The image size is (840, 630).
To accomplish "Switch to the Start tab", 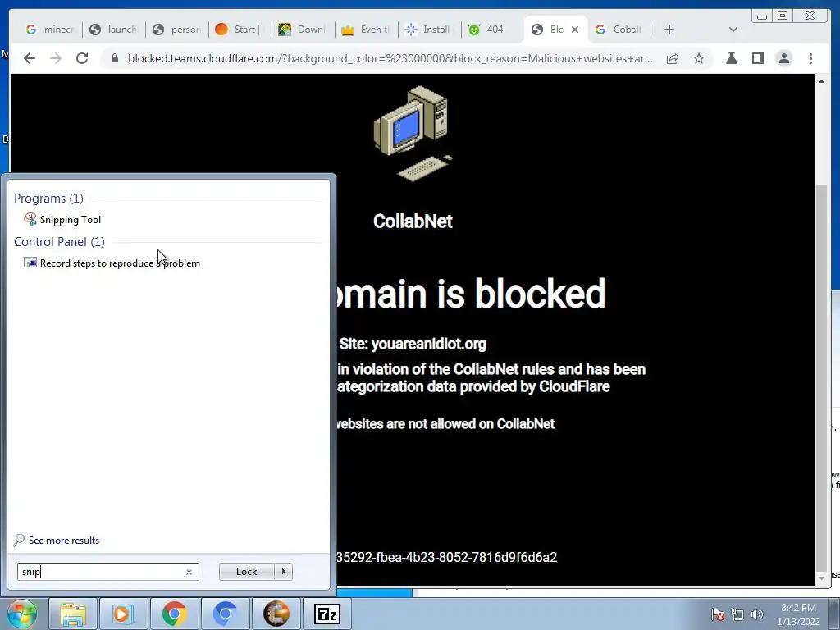I will [x=240, y=30].
